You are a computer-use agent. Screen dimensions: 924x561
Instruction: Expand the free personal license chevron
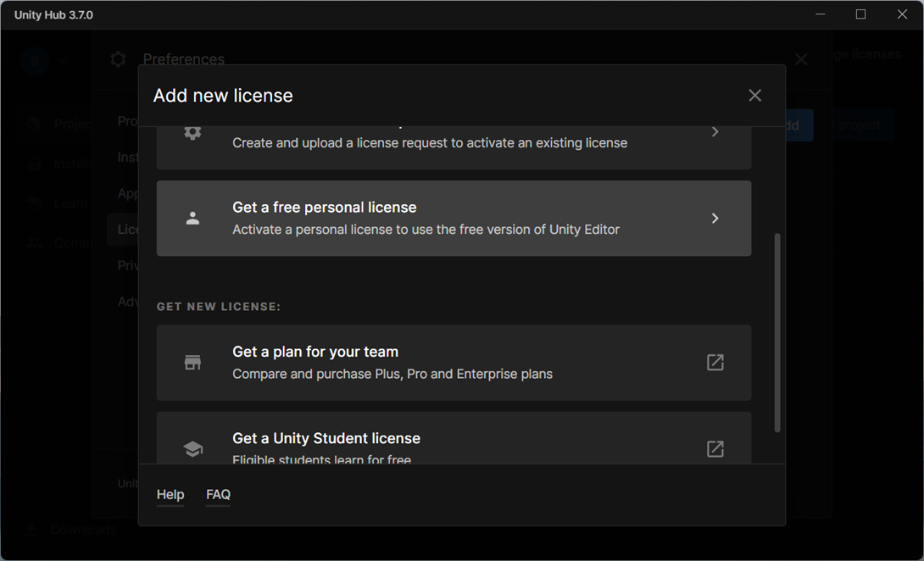pos(715,219)
